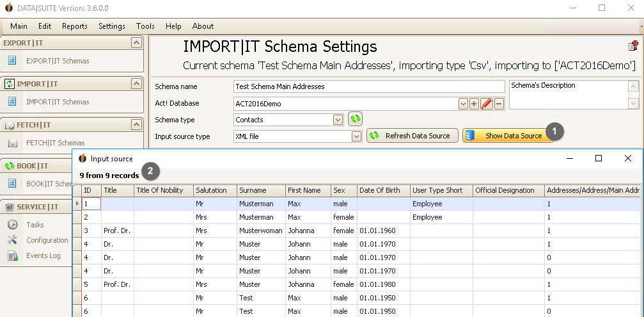Open the Input source type dropdown
The height and width of the screenshot is (317, 644).
pyautogui.click(x=356, y=136)
